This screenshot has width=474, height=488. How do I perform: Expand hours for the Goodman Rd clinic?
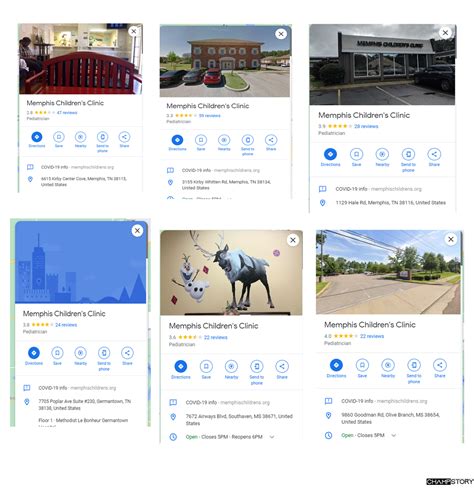(x=394, y=435)
